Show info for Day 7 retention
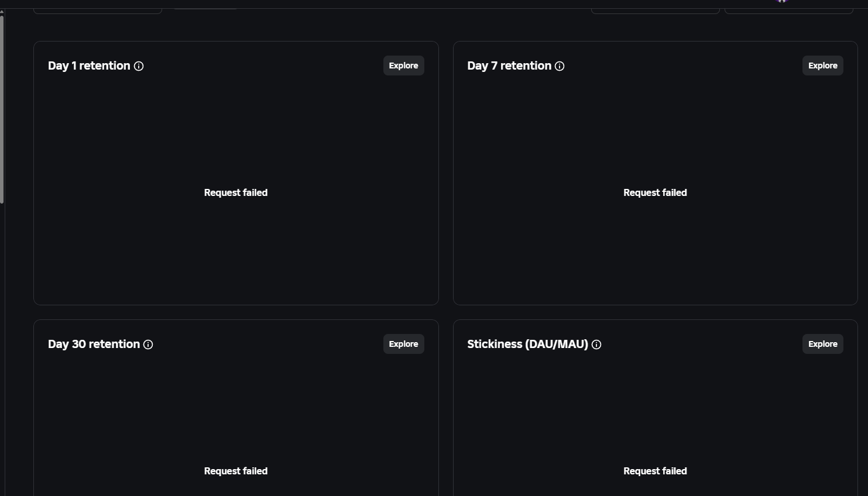Screen dimensions: 868x496 point(560,66)
